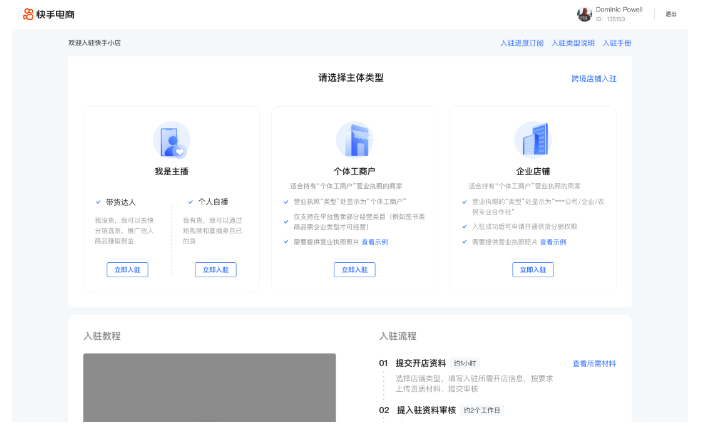Go to 跨境店铺入驻
722x442 pixels.
coord(593,78)
